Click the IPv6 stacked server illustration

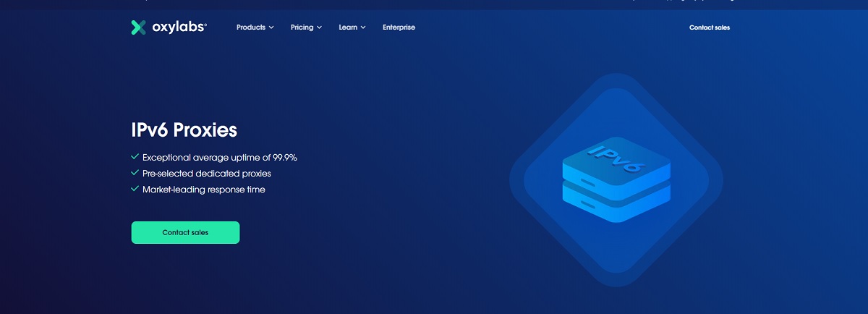(616, 178)
